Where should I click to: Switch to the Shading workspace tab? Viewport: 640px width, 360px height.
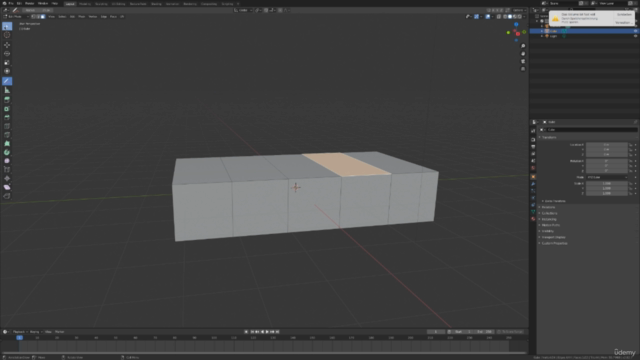156,4
